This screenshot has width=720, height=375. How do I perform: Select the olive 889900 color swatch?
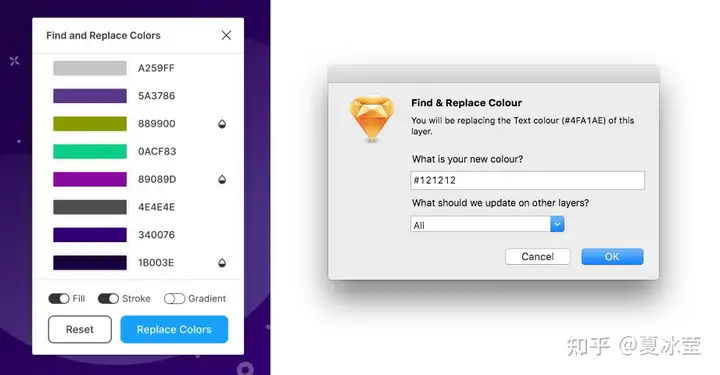pos(90,124)
